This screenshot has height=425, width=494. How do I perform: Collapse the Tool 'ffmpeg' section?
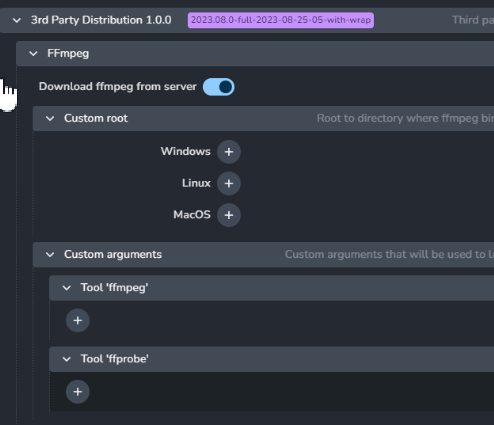point(67,288)
